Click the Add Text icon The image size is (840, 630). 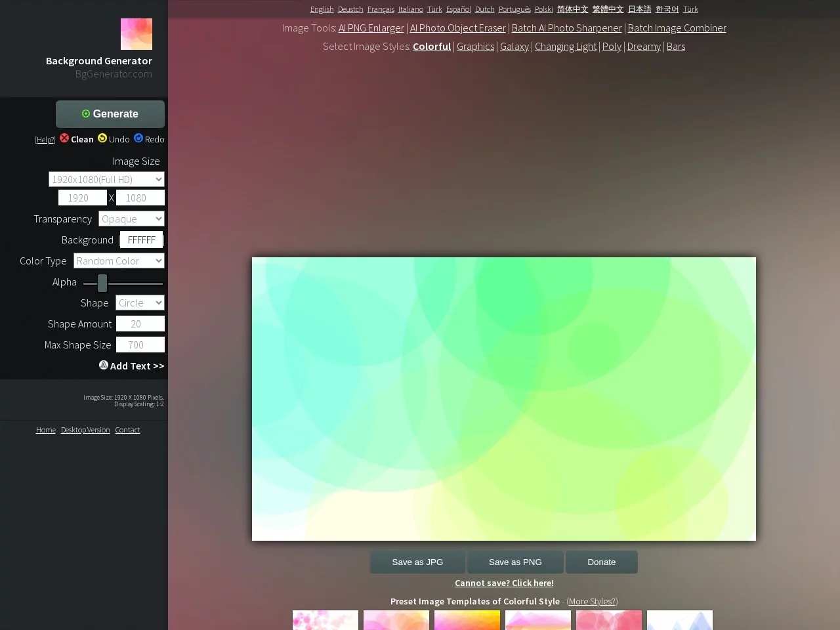[x=104, y=365]
